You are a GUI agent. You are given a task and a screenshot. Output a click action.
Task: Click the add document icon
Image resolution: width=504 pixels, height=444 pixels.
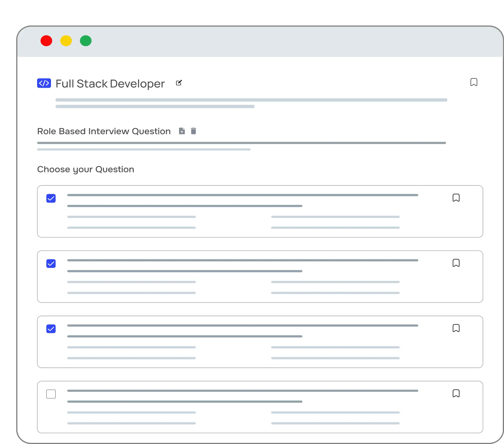point(182,131)
